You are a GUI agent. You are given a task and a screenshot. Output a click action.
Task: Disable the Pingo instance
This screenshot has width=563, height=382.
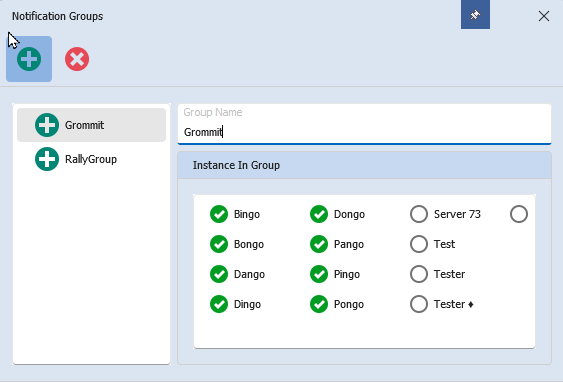click(319, 274)
